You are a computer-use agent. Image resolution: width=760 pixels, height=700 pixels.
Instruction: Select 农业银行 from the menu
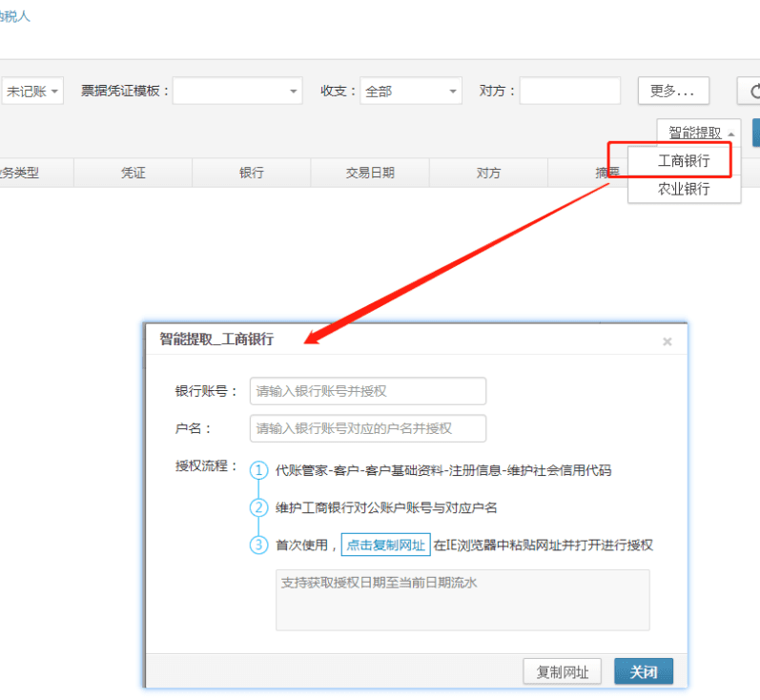click(684, 189)
